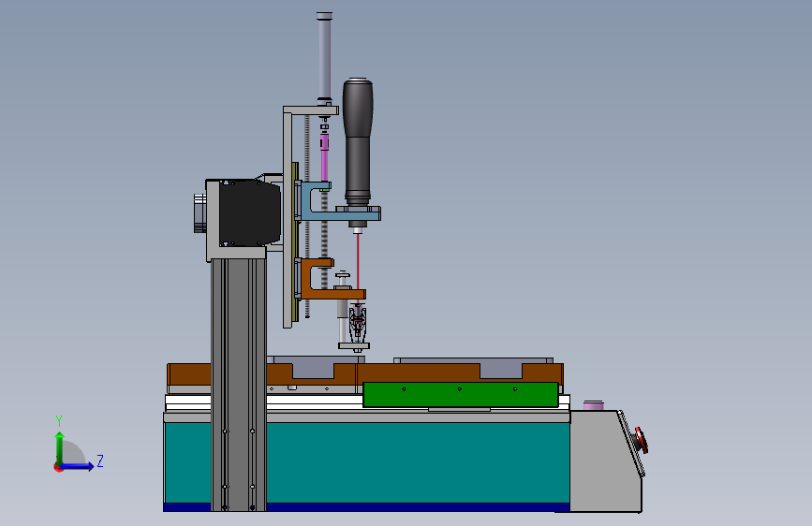The image size is (812, 526).
Task: Select the motor end cap left of housing
Action: tap(199, 213)
